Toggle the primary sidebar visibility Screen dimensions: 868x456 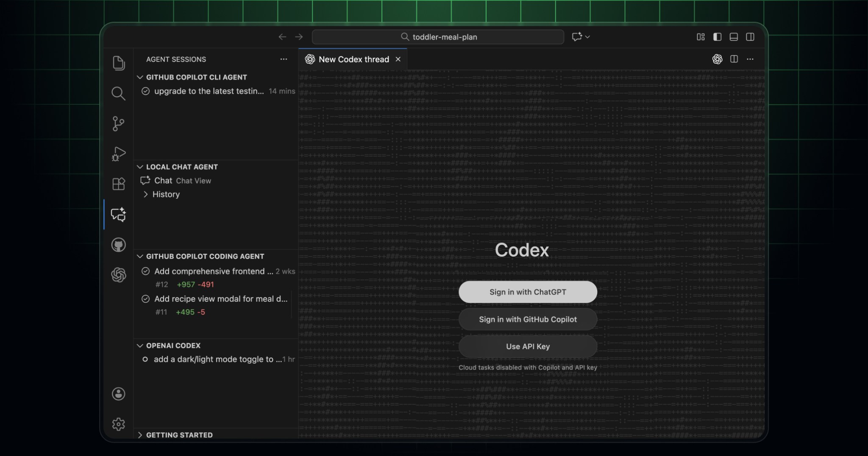click(x=717, y=37)
